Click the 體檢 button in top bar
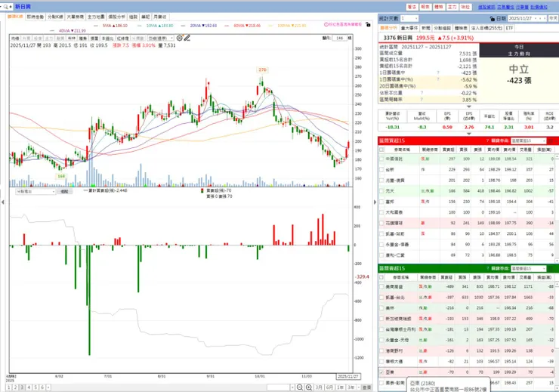This screenshot has height=392, width=559. (439, 7)
